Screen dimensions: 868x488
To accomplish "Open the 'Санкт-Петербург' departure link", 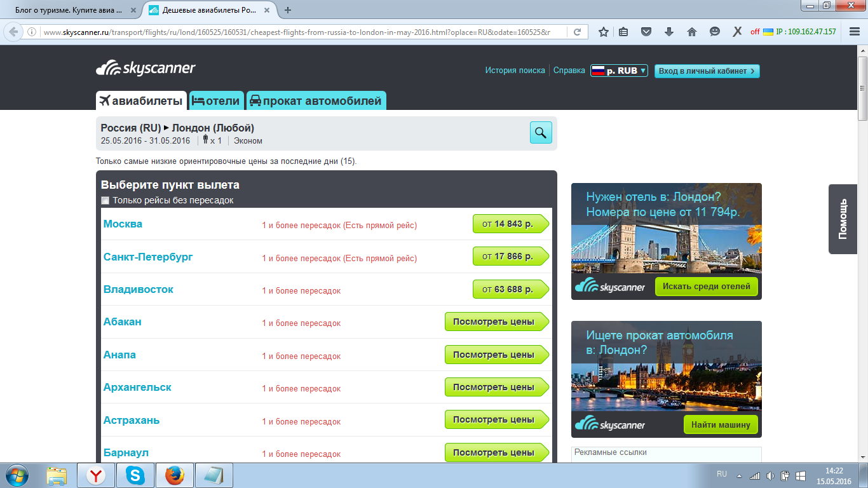I will (148, 257).
